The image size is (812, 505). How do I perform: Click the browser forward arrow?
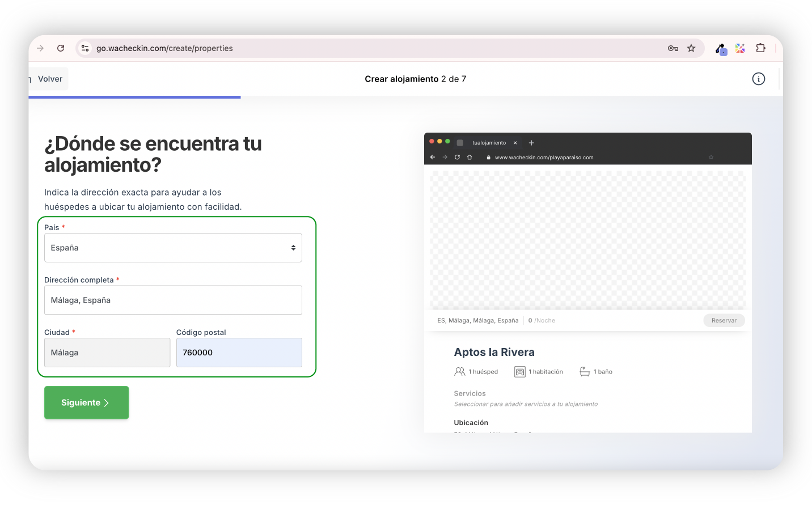[x=40, y=48]
